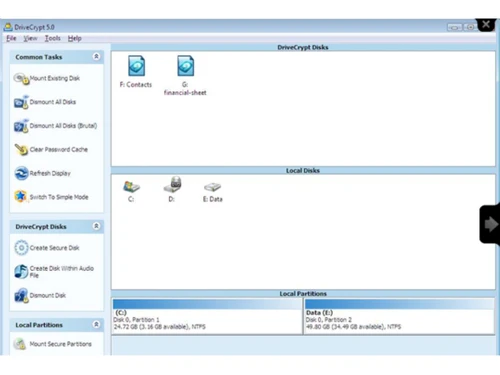Maximize the DriveCrypt window
This screenshot has height=375, width=500.
pos(470,27)
